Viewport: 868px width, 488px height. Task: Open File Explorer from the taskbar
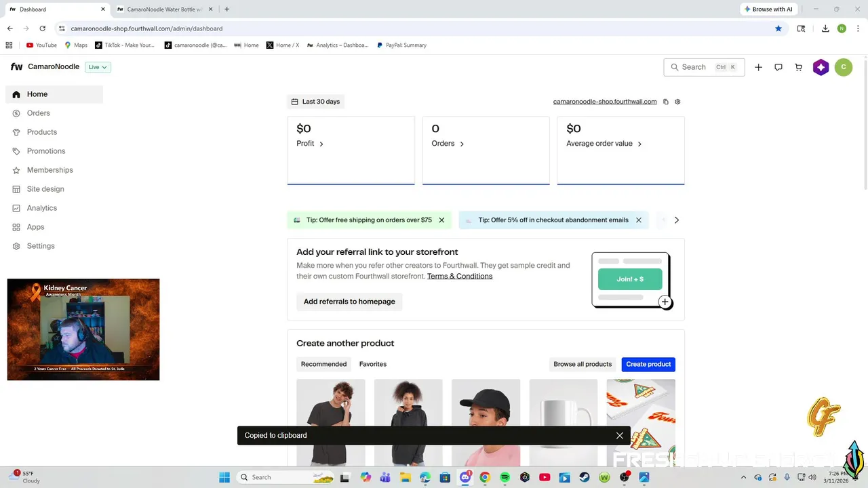pyautogui.click(x=405, y=477)
